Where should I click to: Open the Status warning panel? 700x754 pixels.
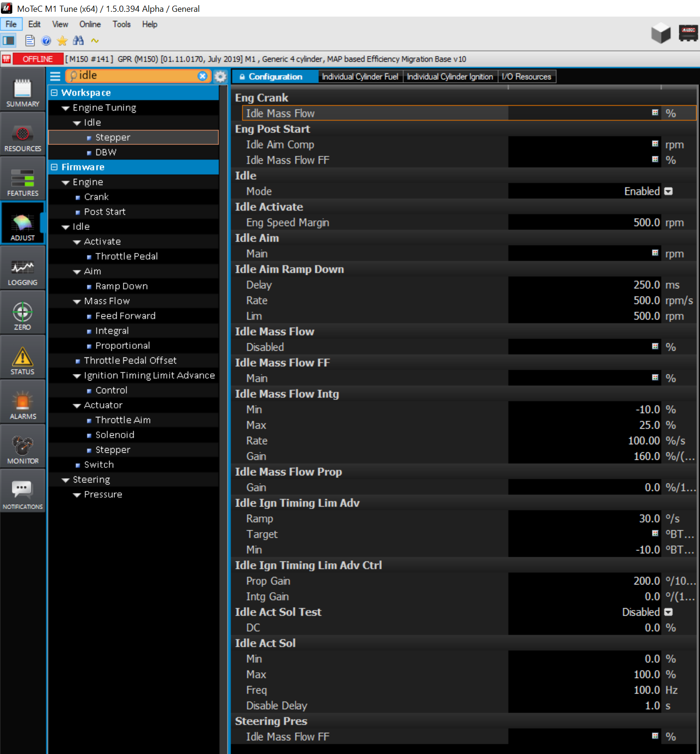(23, 361)
